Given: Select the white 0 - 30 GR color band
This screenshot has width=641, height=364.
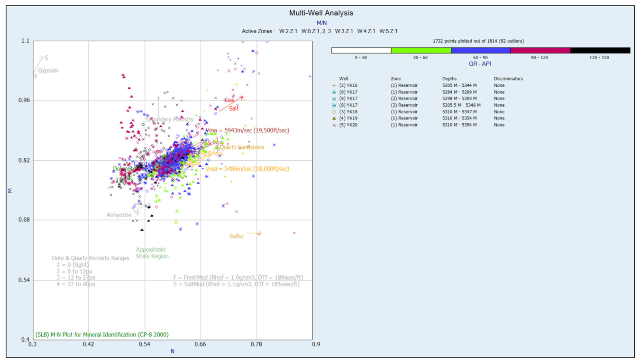Looking at the screenshot, I should [361, 50].
